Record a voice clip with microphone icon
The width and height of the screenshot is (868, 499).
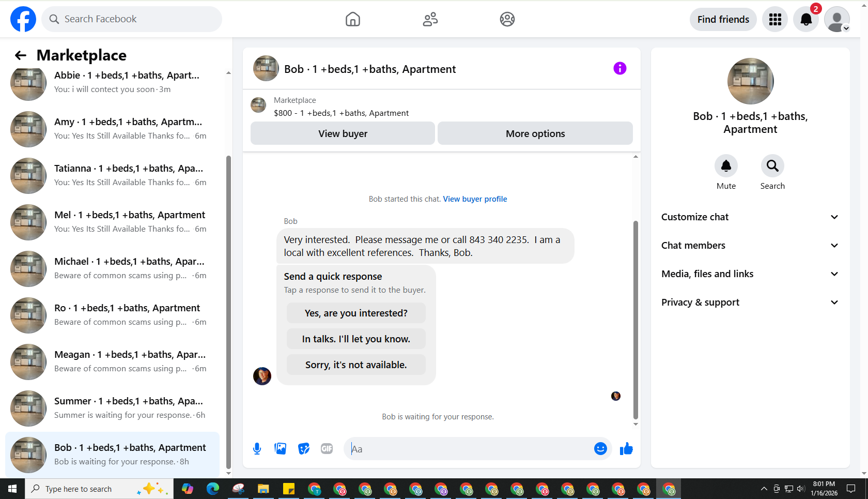257,449
